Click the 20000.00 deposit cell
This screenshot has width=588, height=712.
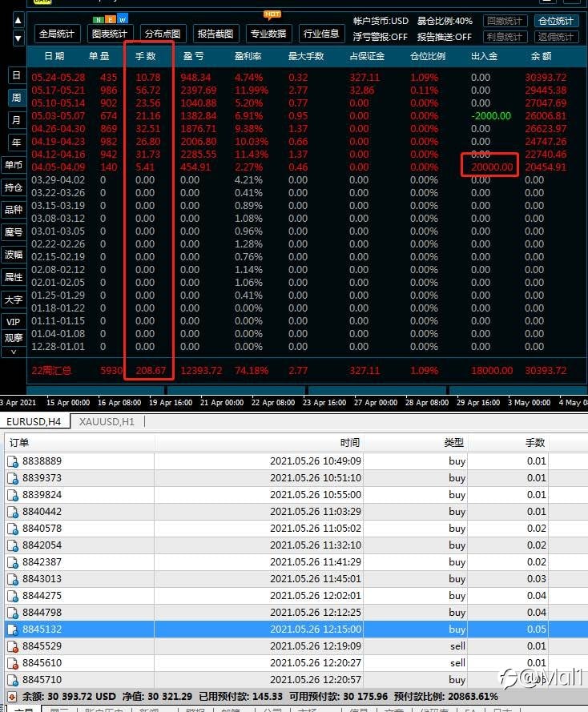pos(492,167)
